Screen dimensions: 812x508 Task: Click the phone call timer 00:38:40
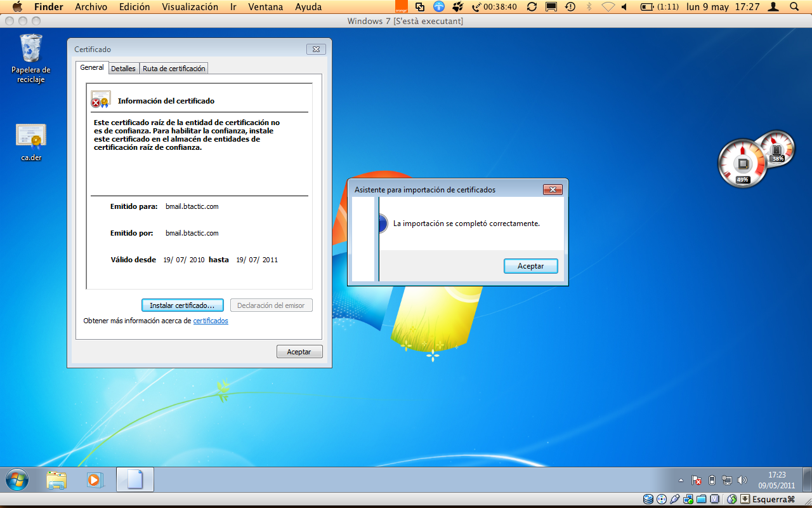click(494, 7)
